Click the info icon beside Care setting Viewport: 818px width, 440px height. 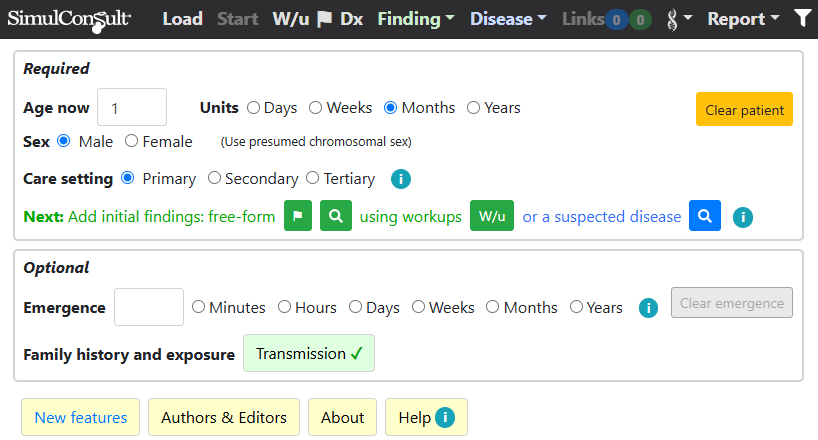tap(401, 179)
